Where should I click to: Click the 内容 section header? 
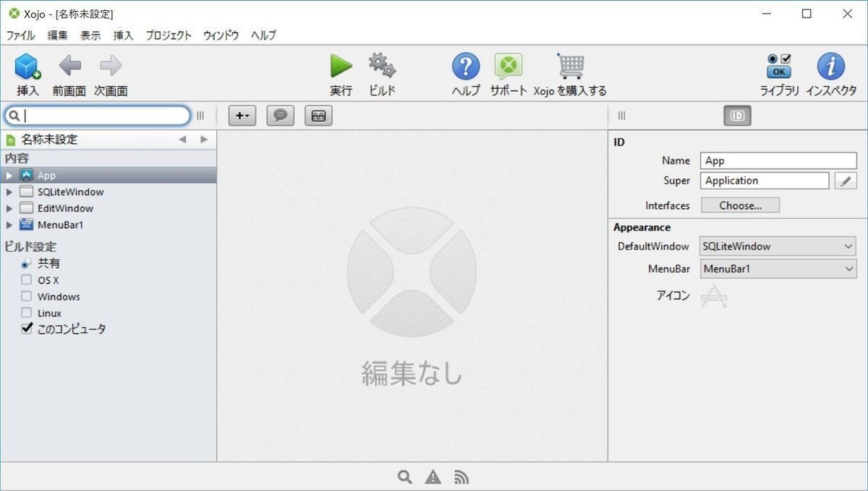pyautogui.click(x=17, y=158)
